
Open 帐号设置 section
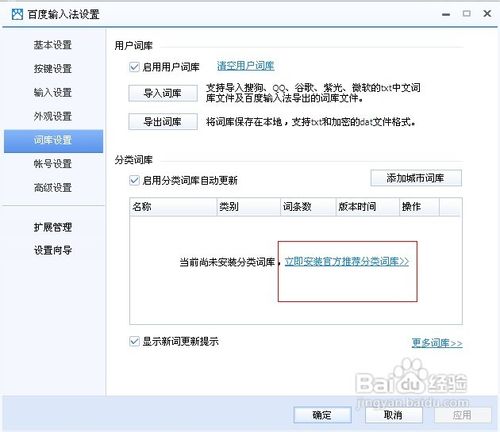53,164
